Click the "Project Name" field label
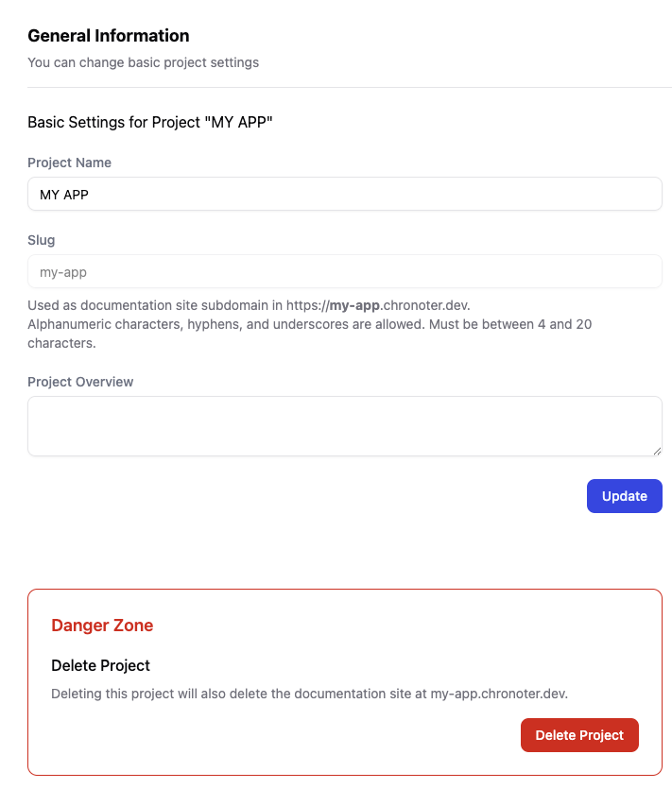This screenshot has height=789, width=672. pyautogui.click(x=69, y=163)
